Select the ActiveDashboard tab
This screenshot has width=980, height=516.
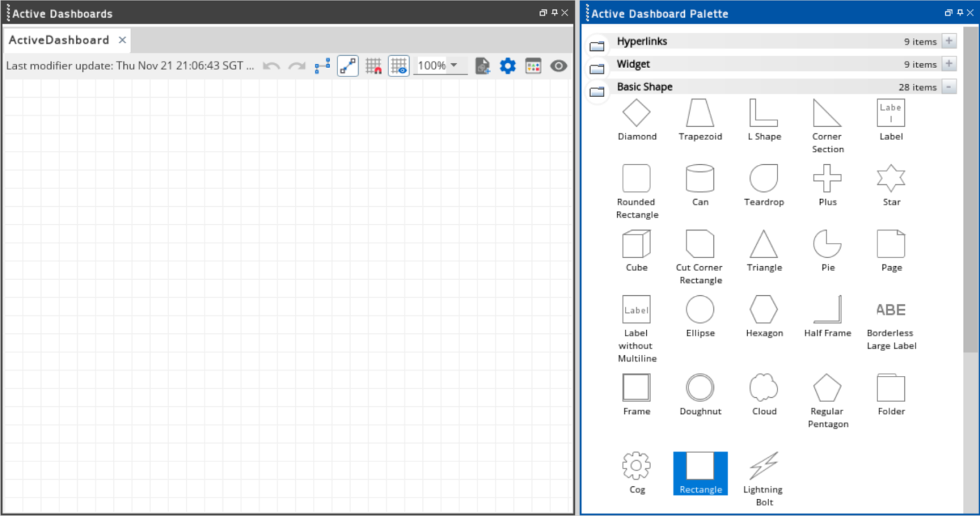pos(59,40)
